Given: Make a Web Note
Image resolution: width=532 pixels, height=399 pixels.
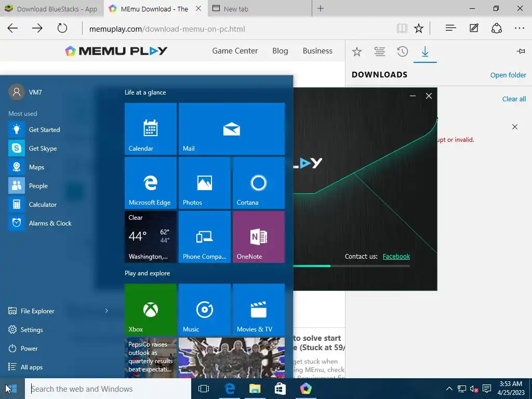Looking at the screenshot, I should [x=474, y=28].
